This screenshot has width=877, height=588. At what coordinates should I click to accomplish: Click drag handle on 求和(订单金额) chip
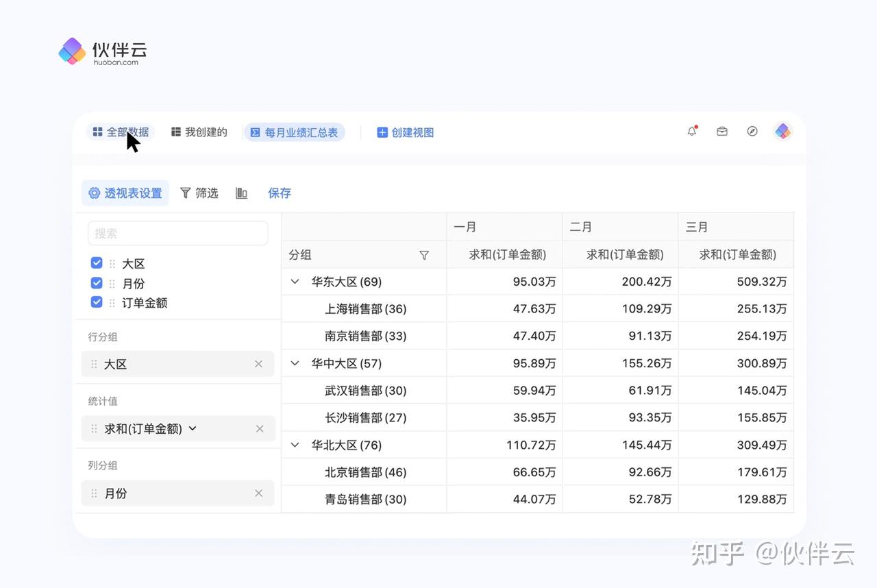point(94,429)
